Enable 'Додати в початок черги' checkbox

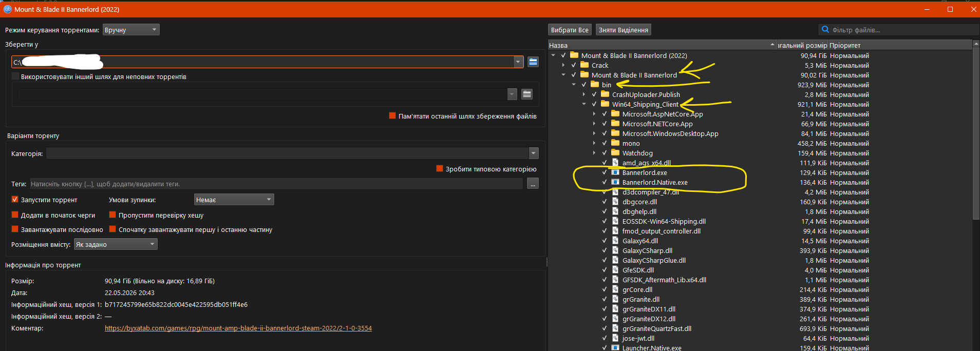pos(15,215)
